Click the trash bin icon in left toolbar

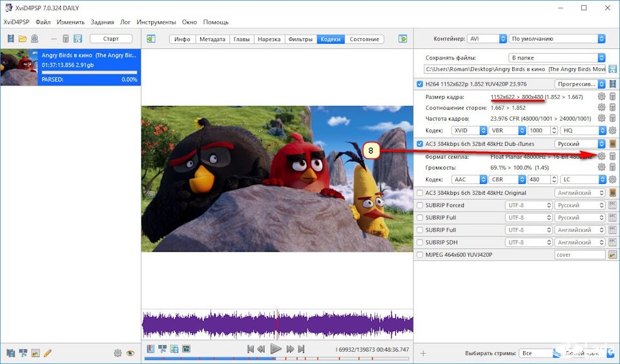click(65, 39)
